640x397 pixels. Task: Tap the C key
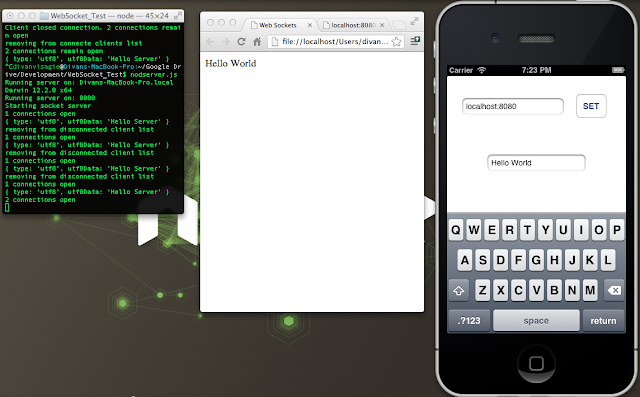[x=518, y=291]
